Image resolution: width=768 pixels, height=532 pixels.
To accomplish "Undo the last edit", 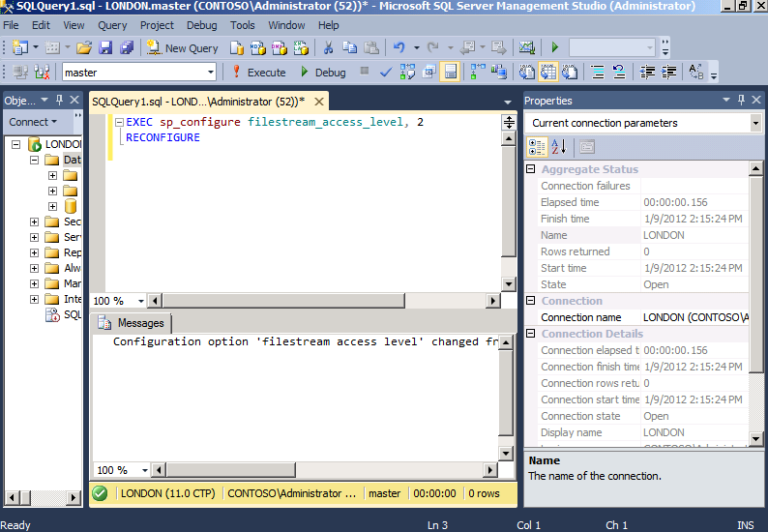I will pyautogui.click(x=399, y=47).
